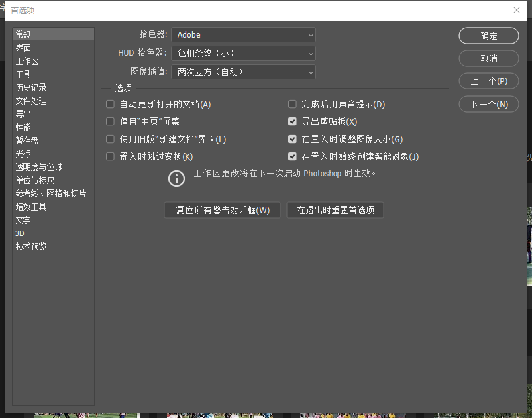This screenshot has width=532, height=418.
Task: Enable 使用旧版"新建文档"界面 option
Action: pyautogui.click(x=109, y=139)
